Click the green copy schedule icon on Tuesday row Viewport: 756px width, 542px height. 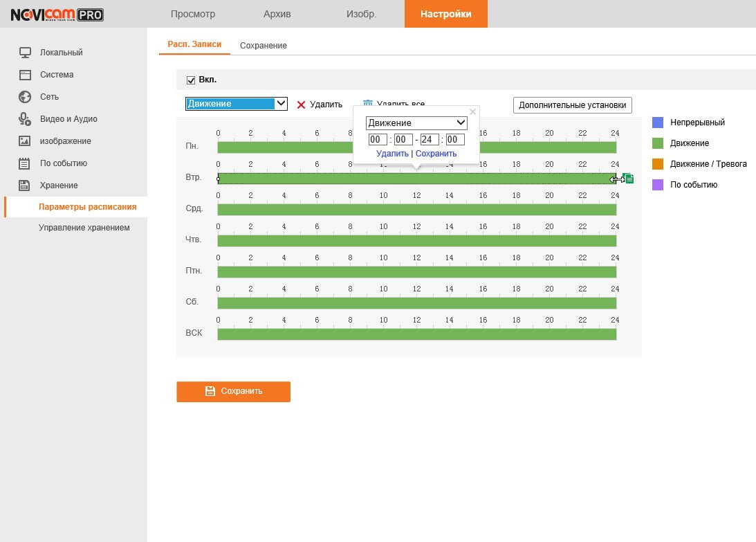628,179
